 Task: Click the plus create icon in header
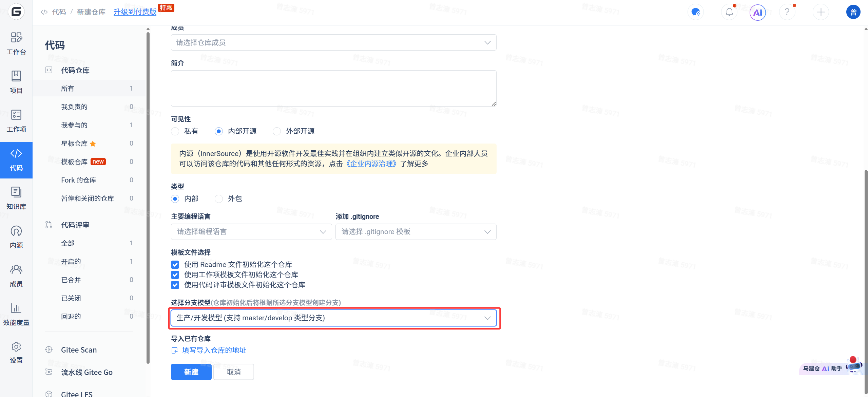(x=821, y=13)
